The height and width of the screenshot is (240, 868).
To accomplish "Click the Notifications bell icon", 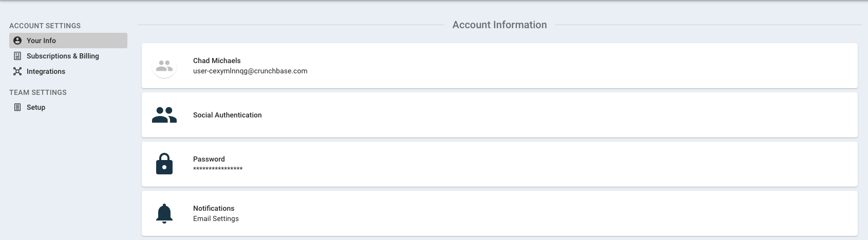I will pyautogui.click(x=164, y=213).
